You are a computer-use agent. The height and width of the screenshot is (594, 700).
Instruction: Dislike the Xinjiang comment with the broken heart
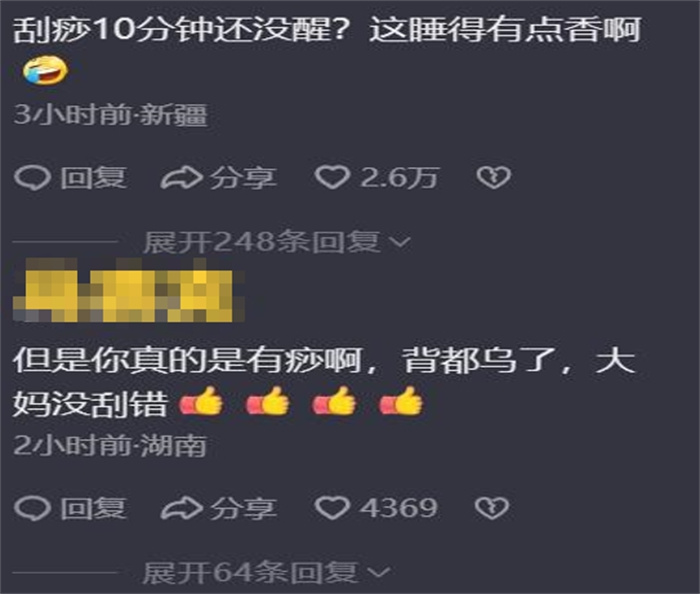(493, 178)
